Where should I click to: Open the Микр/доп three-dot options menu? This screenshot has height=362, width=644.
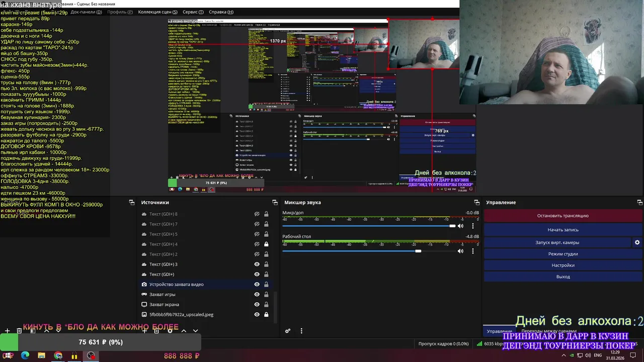coord(472,226)
